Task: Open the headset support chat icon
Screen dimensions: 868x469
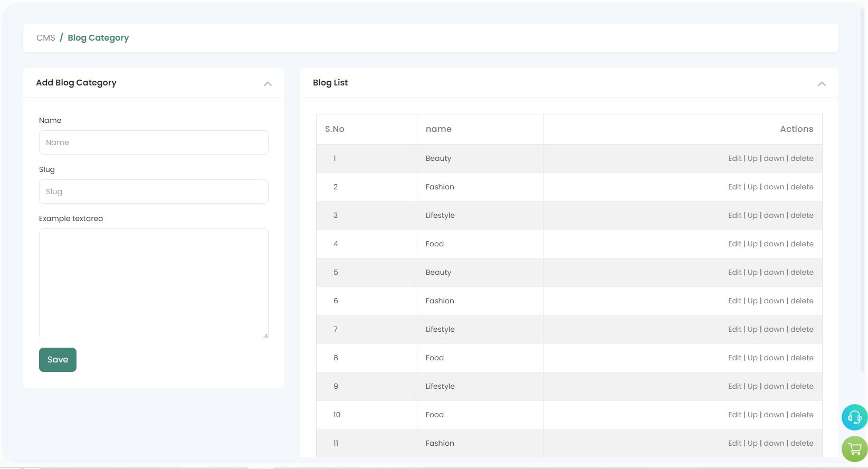Action: pos(854,417)
